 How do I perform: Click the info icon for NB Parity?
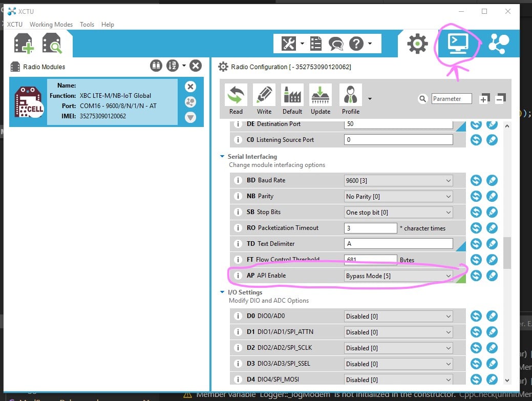pos(238,196)
